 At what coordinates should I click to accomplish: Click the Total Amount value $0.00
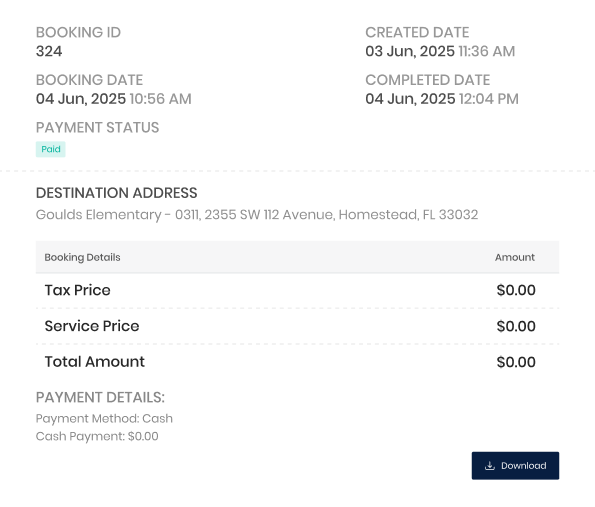pyautogui.click(x=516, y=362)
